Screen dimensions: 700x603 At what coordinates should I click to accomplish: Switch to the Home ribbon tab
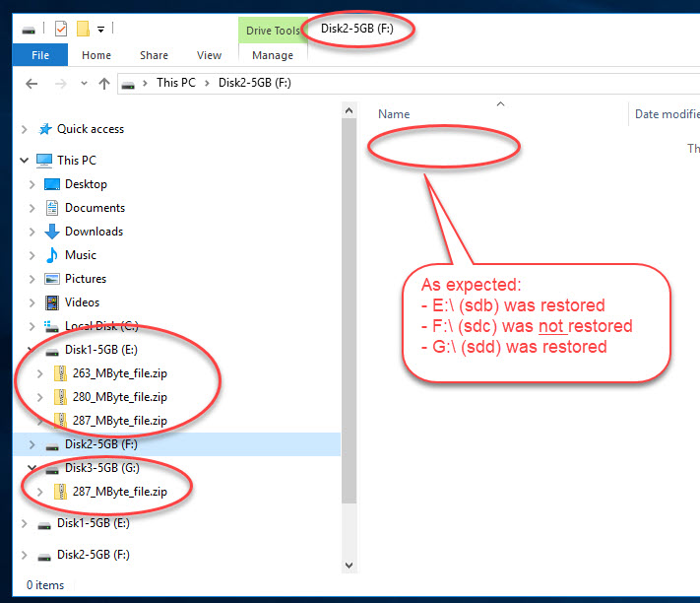coord(96,55)
